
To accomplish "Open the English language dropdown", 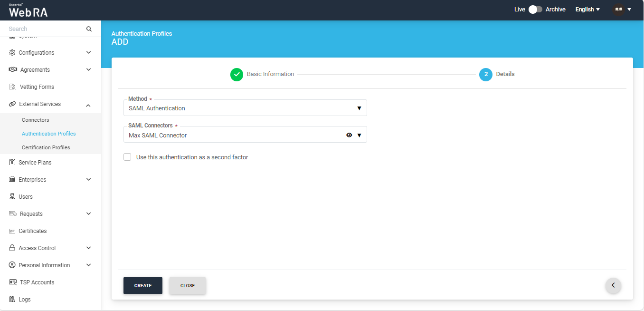I will 587,10.
